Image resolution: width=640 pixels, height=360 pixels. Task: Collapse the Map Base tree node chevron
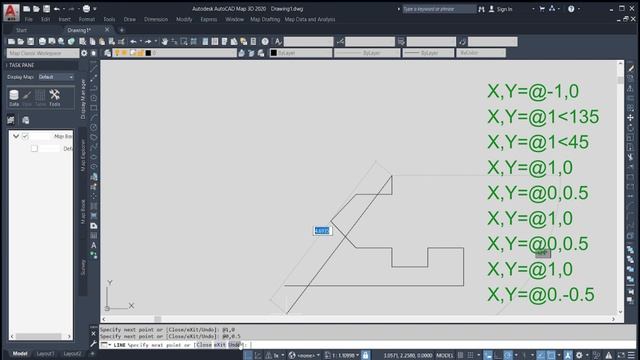[16, 136]
